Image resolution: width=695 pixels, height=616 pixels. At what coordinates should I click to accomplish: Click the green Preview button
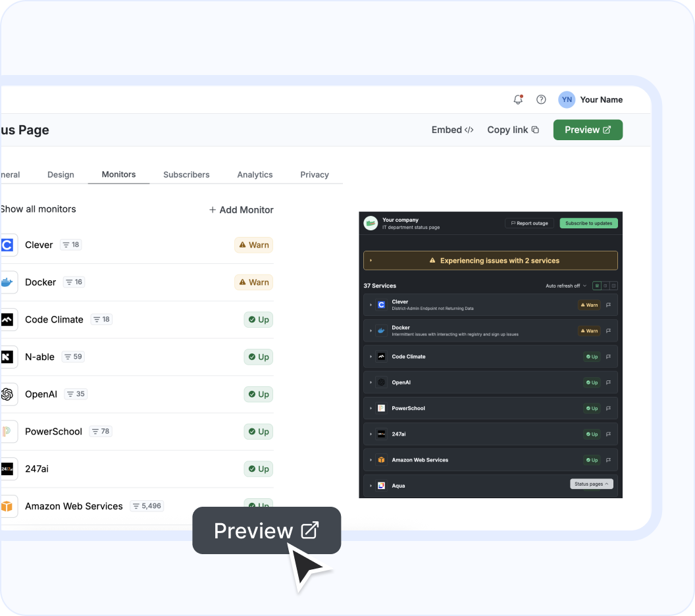pos(588,130)
